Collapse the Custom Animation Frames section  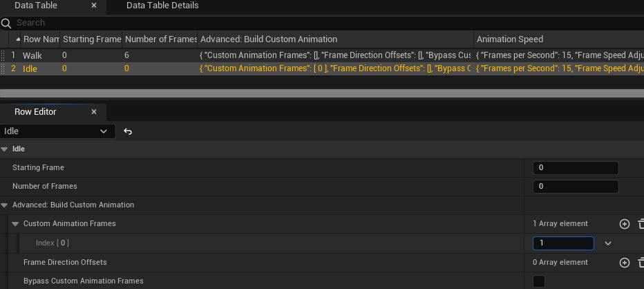(x=15, y=223)
